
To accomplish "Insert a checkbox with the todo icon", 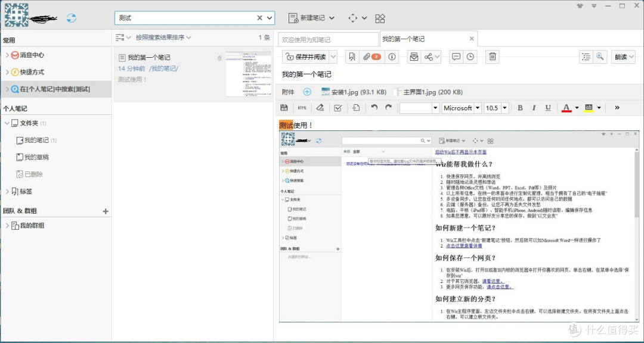I will (338, 108).
